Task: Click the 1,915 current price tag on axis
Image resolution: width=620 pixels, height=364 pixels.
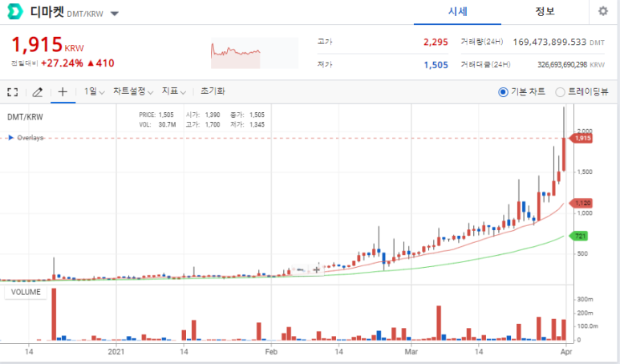Action: [x=581, y=138]
